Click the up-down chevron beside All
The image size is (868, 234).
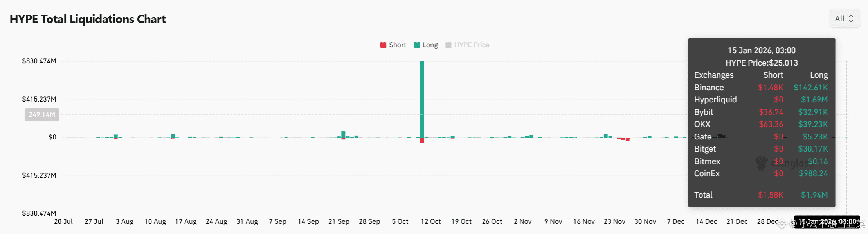851,19
